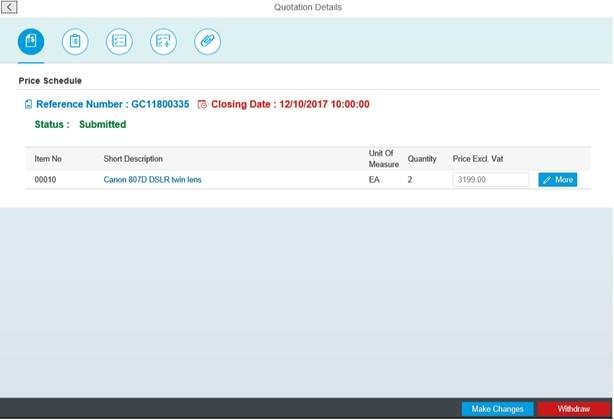Open the add-checklist tab icon
The height and width of the screenshot is (420, 614).
click(163, 41)
